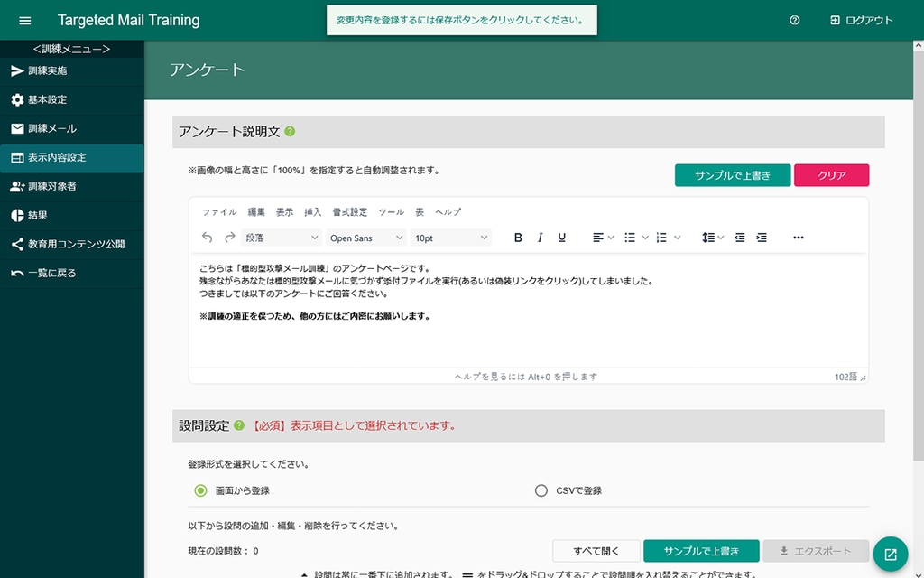Expand the bullet list style arrow
Screen dimensions: 924x578
coord(645,238)
